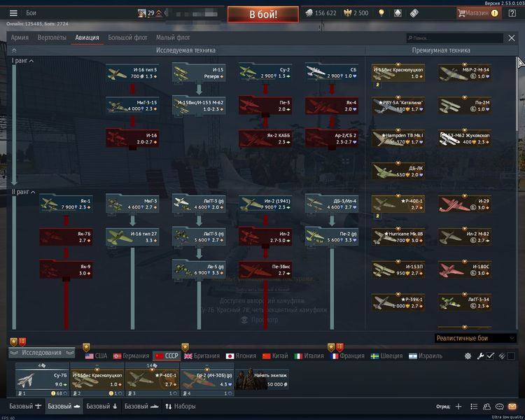The width and height of the screenshot is (525, 420).
Task: Click the help question mark icon
Action: 512,13
